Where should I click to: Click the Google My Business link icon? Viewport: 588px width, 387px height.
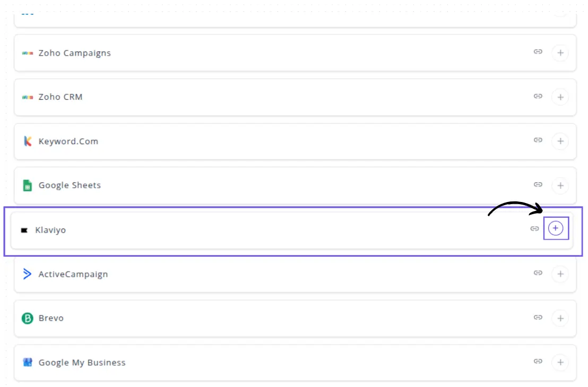pyautogui.click(x=538, y=362)
